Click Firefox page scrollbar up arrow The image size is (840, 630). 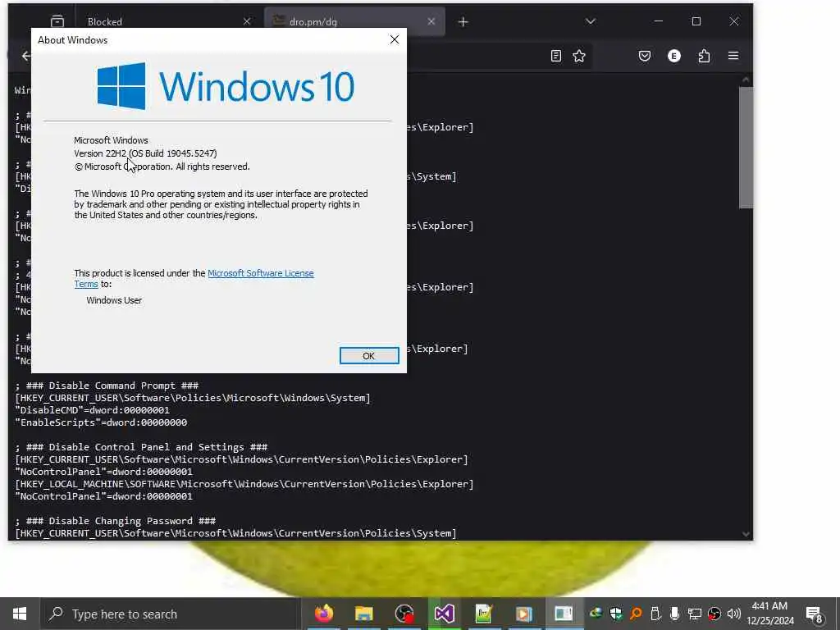point(746,80)
